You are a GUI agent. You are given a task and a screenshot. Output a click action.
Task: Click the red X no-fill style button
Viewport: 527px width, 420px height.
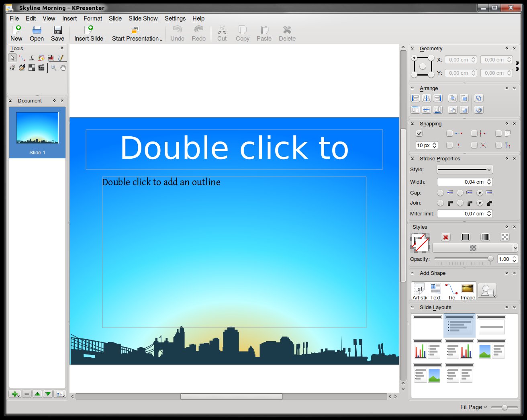tap(445, 237)
